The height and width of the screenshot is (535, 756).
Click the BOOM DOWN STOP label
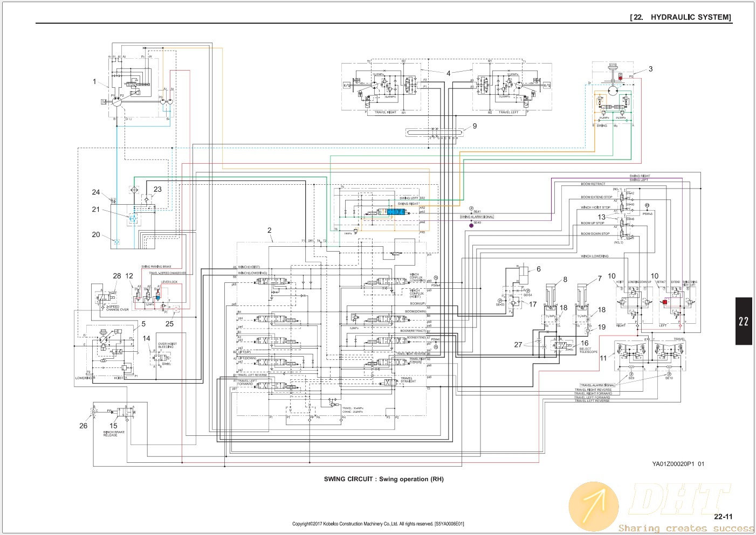(595, 234)
